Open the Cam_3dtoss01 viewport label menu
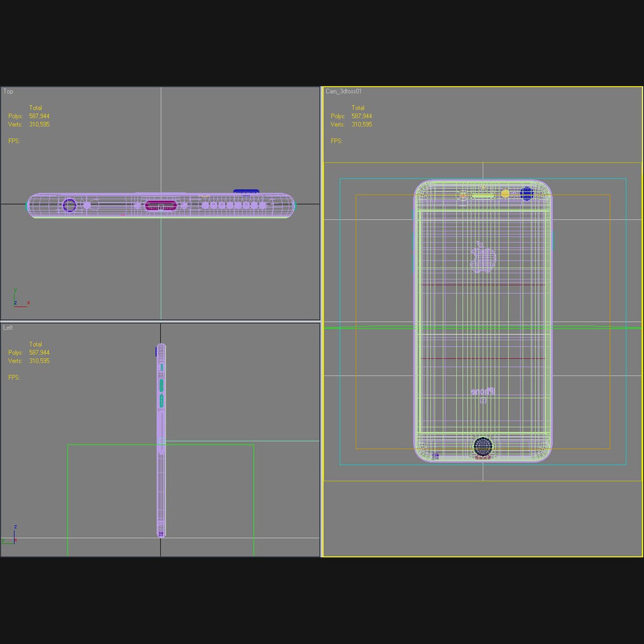Viewport: 644px width, 644px height. (343, 91)
